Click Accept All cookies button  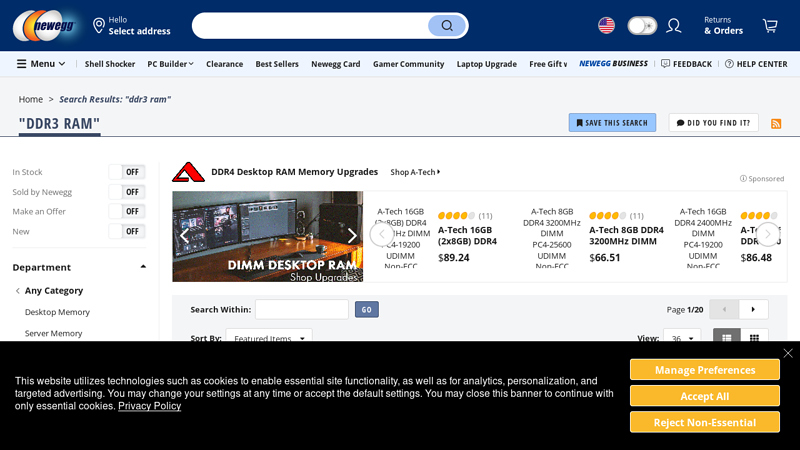tap(705, 396)
